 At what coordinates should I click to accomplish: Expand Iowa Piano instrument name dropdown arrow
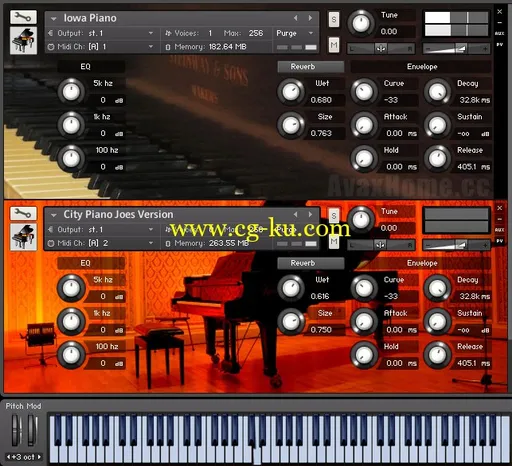(x=53, y=19)
